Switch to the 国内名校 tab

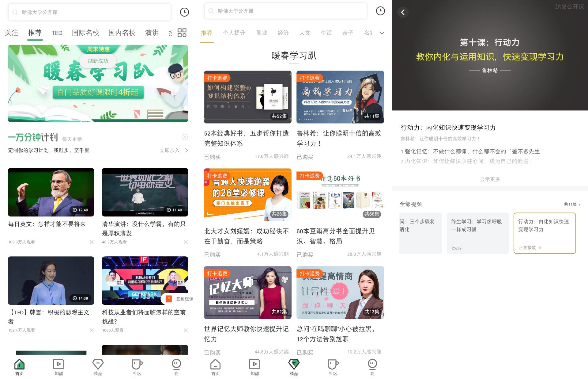click(122, 33)
